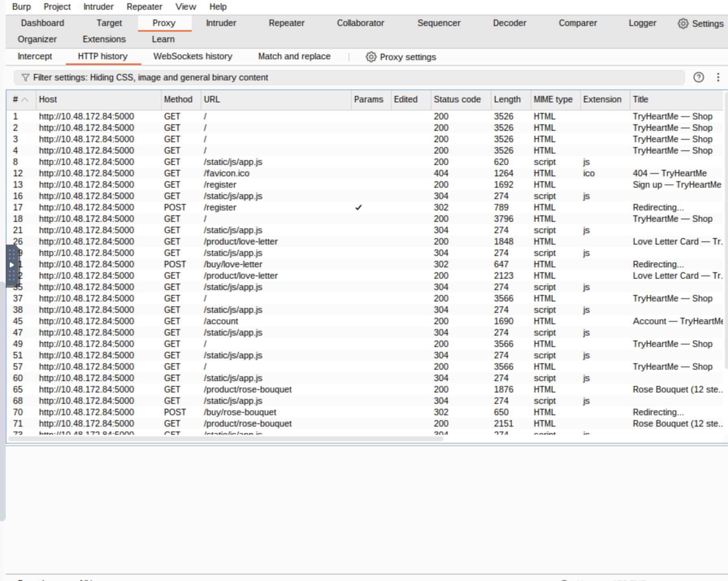This screenshot has width=728, height=581.
Task: Sort by the Length column header
Action: coord(507,100)
